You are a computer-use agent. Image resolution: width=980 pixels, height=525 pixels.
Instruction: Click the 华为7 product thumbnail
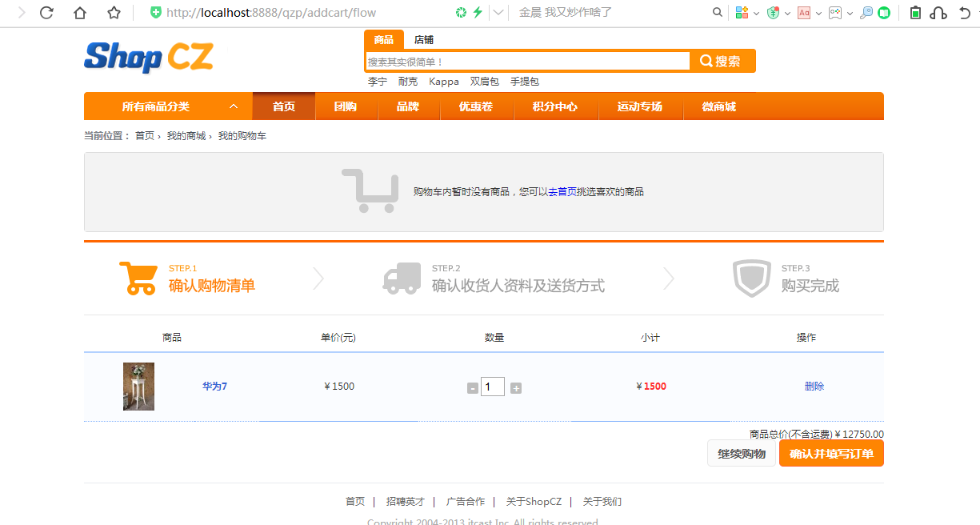pos(138,387)
